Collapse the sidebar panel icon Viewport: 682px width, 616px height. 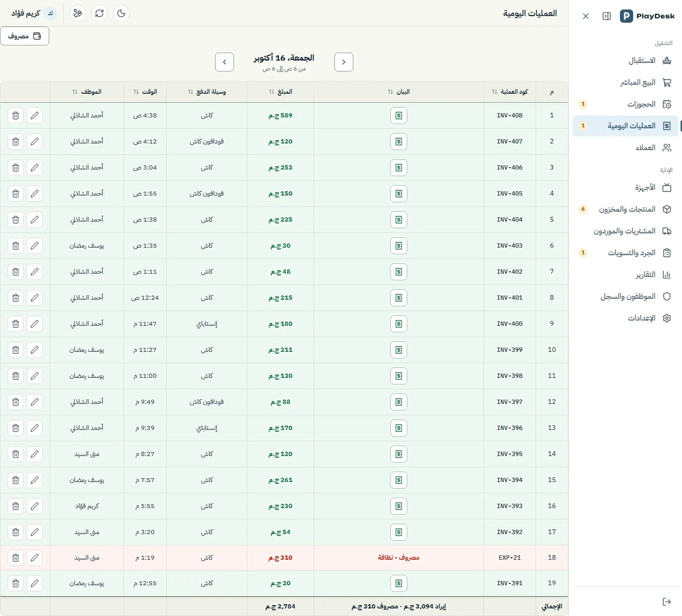point(607,16)
